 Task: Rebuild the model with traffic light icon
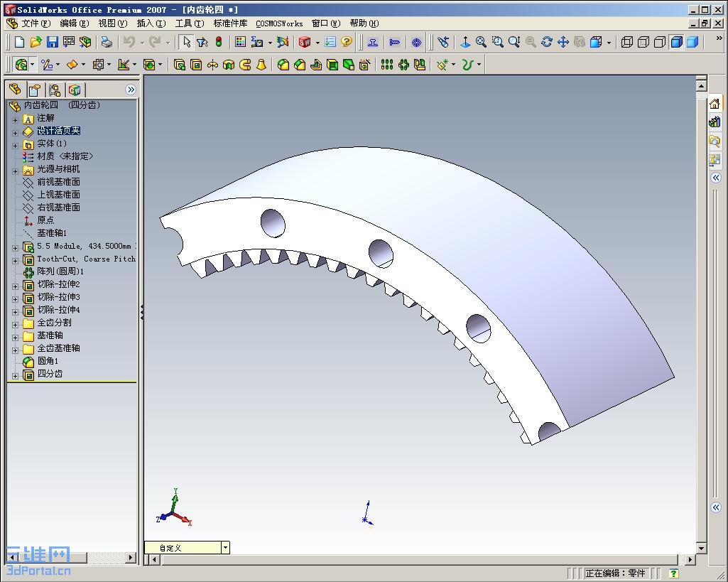[219, 42]
